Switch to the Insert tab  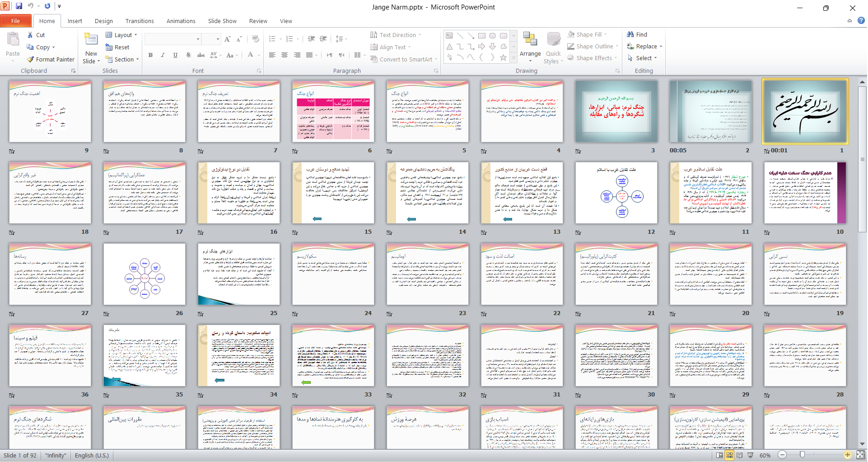[x=75, y=21]
